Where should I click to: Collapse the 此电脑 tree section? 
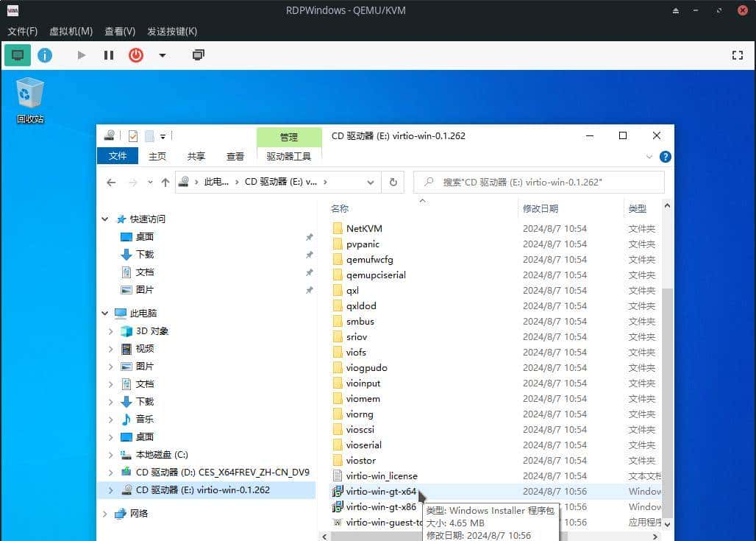point(104,313)
